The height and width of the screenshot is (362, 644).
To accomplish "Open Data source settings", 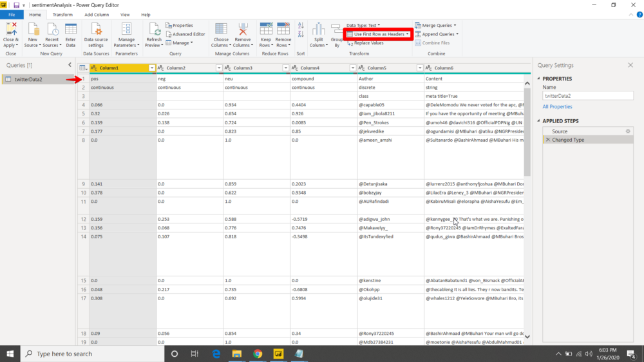I will click(x=96, y=35).
